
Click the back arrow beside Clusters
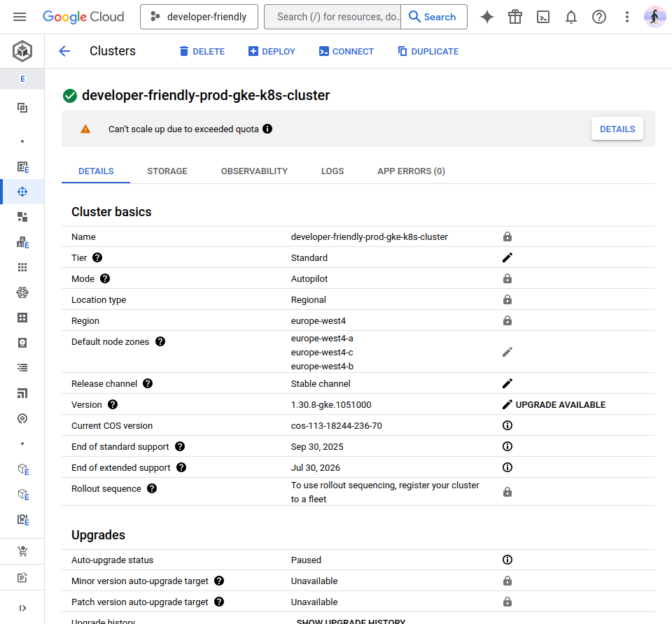coord(64,51)
